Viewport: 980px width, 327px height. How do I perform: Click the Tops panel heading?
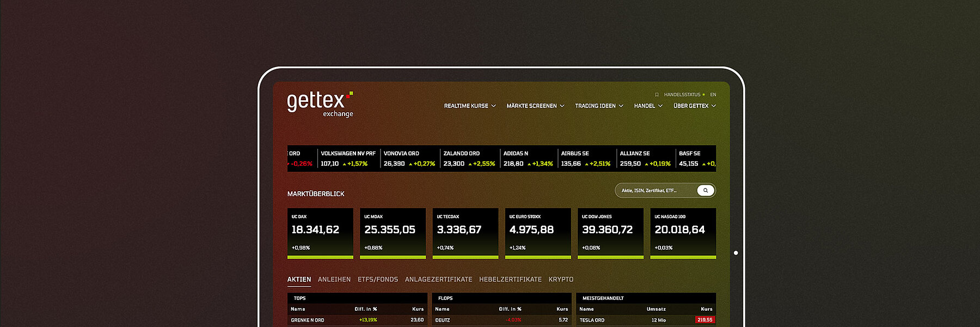pos(299,298)
